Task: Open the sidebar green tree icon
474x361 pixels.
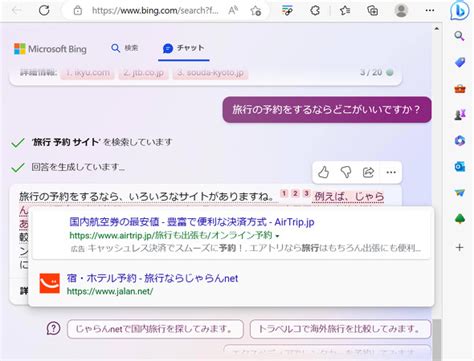Action: click(460, 219)
